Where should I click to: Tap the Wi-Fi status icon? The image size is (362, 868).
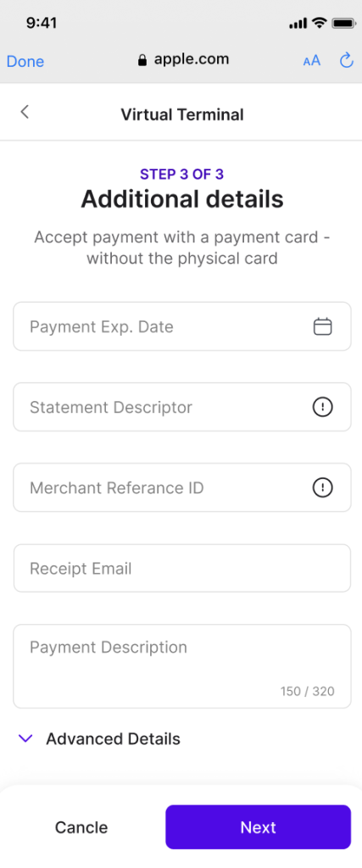320,23
